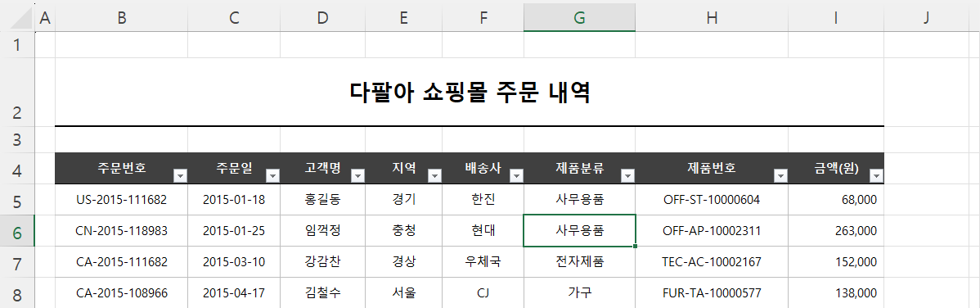Open the 제품분류 filter dropdown
980x308 pixels.
coord(628,177)
